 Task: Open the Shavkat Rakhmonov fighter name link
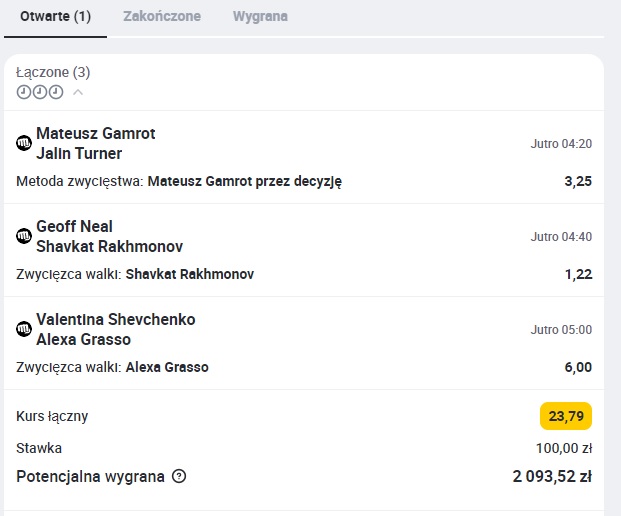[x=110, y=246]
